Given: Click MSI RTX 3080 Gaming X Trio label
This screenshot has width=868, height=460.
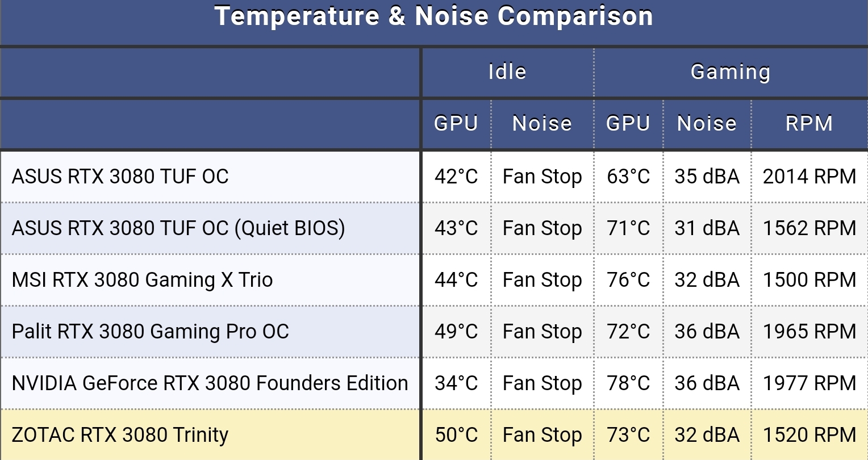Looking at the screenshot, I should point(143,280).
